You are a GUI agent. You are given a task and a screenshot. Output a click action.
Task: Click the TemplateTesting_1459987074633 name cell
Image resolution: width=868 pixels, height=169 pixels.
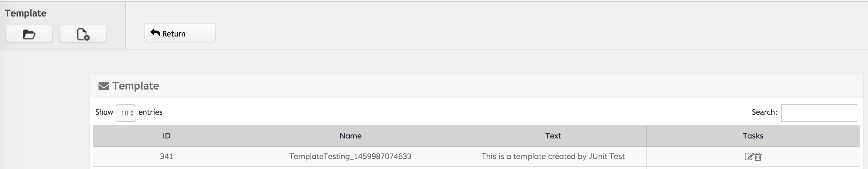[x=350, y=156]
